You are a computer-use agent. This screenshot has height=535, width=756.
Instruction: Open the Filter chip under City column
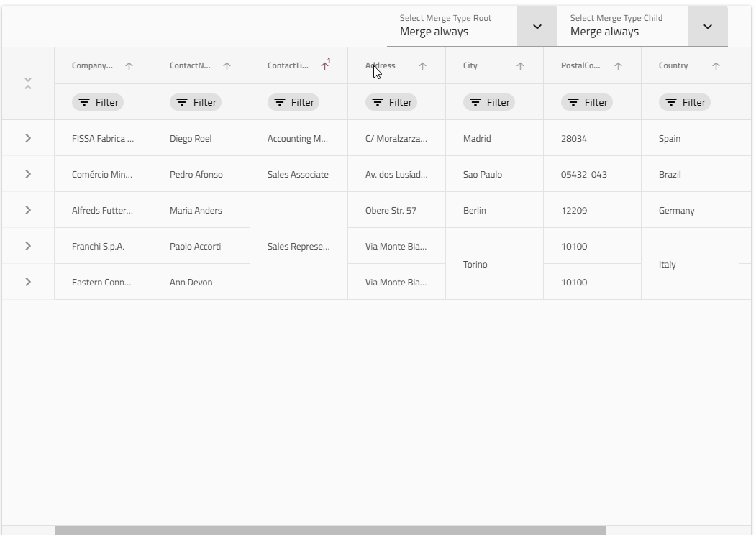tap(489, 102)
